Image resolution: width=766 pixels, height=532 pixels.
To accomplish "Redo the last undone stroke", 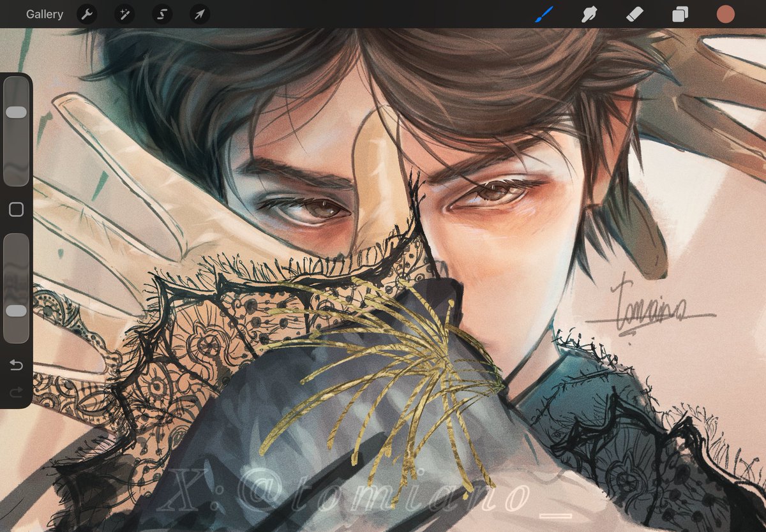I will [x=16, y=391].
